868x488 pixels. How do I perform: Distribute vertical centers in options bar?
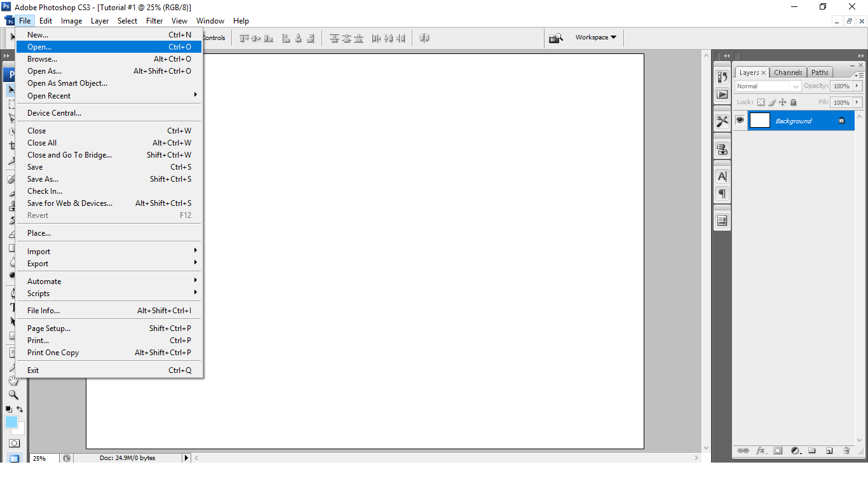346,38
